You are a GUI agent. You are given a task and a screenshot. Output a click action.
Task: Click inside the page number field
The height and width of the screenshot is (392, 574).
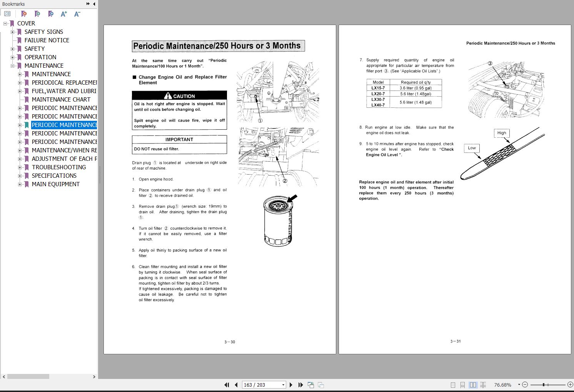[258, 385]
